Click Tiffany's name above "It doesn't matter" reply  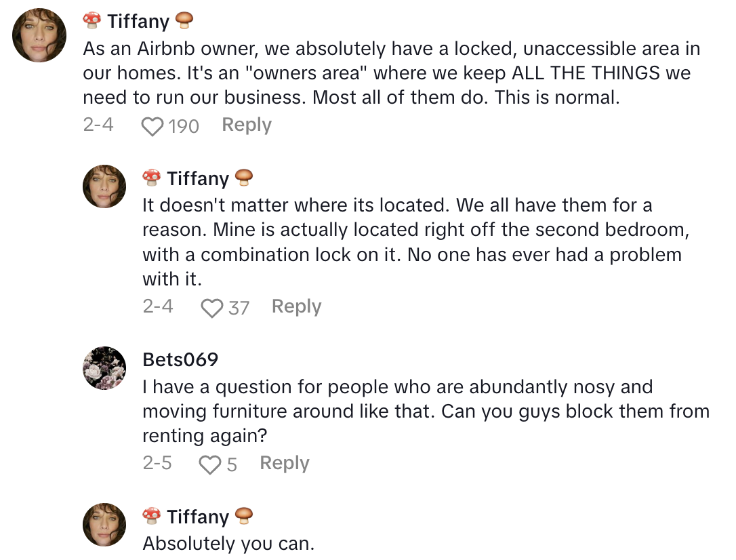198,178
